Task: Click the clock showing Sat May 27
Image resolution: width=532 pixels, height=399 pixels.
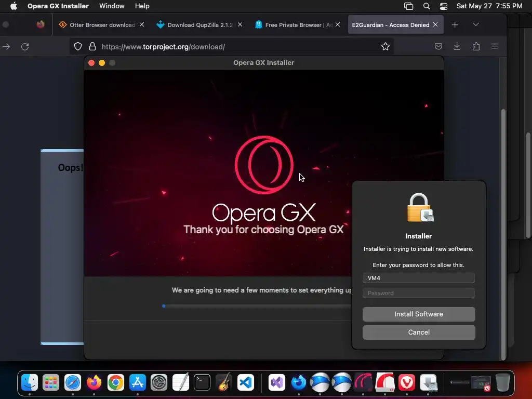Action: [x=489, y=6]
